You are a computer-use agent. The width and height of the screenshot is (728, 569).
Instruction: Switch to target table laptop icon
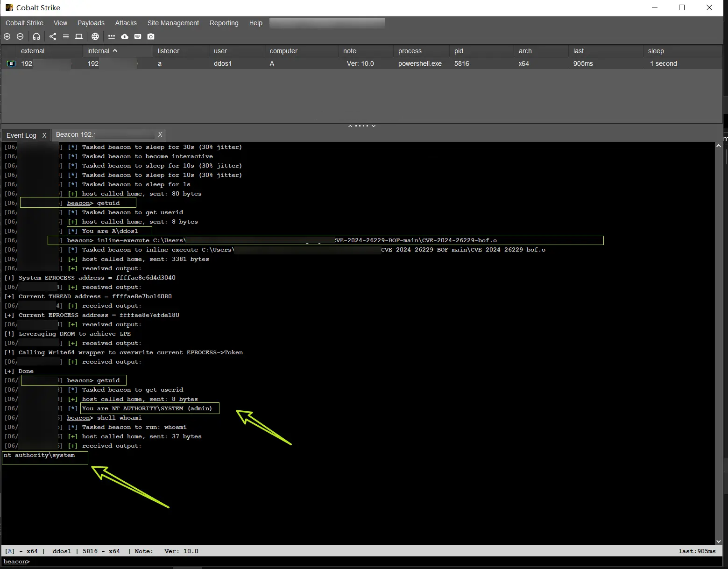tap(79, 36)
